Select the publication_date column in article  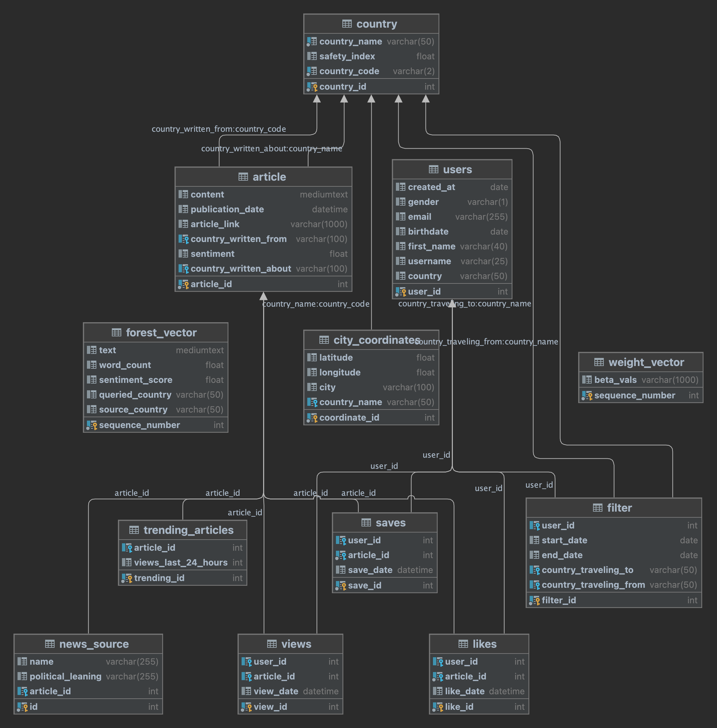(x=263, y=209)
